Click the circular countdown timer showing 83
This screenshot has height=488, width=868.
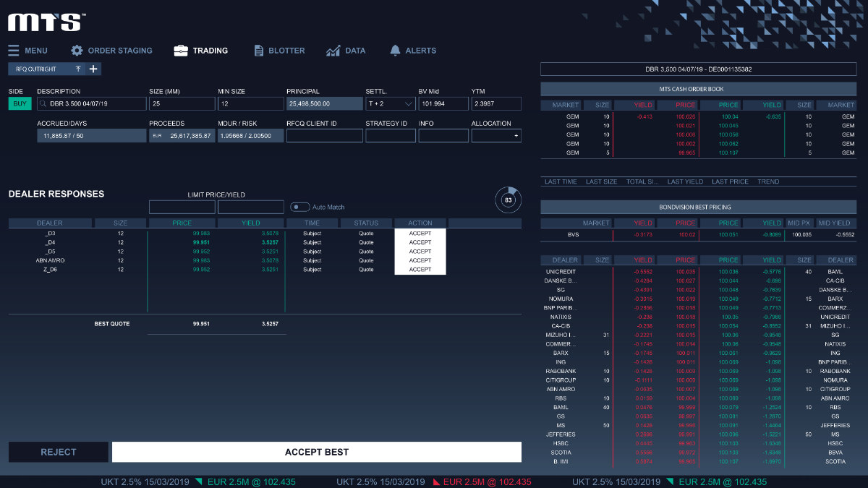tap(508, 200)
